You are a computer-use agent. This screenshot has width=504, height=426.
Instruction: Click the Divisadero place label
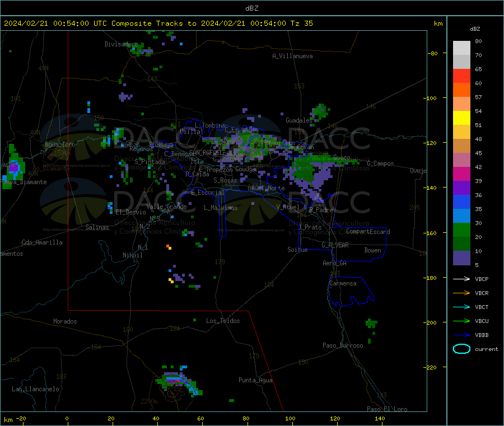pos(121,44)
